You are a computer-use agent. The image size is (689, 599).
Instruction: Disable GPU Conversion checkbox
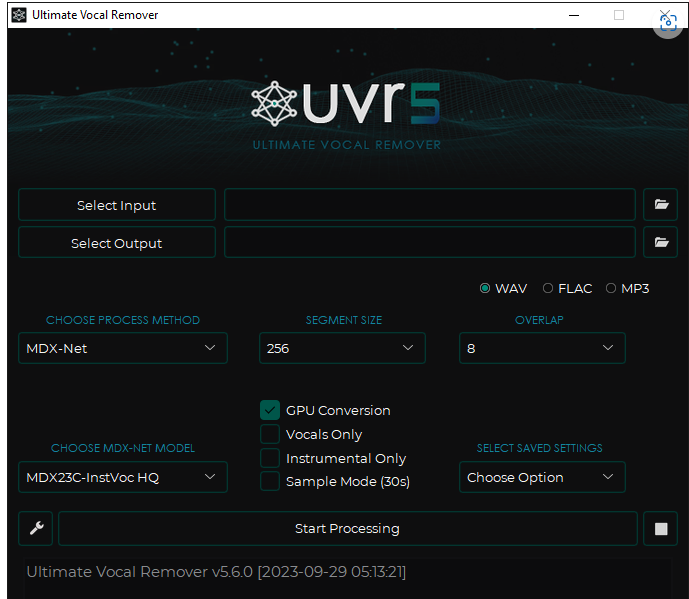click(x=270, y=410)
